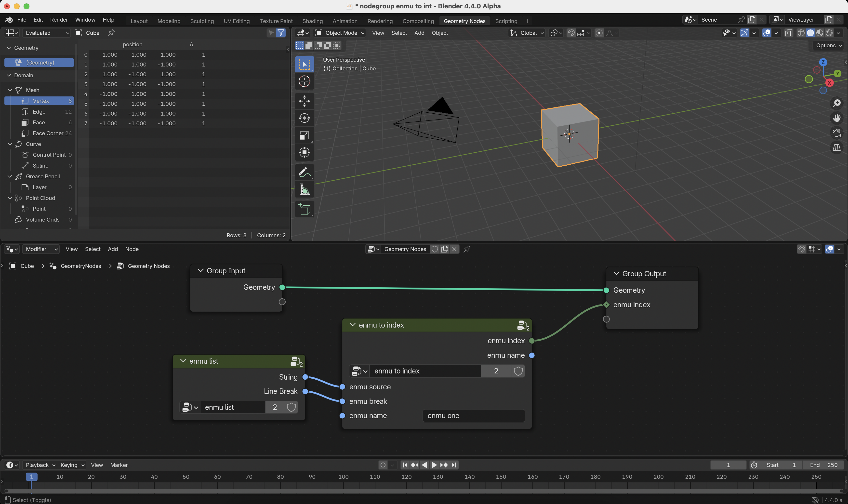This screenshot has height=504, width=848.
Task: Select the Move tool in viewport
Action: point(304,101)
